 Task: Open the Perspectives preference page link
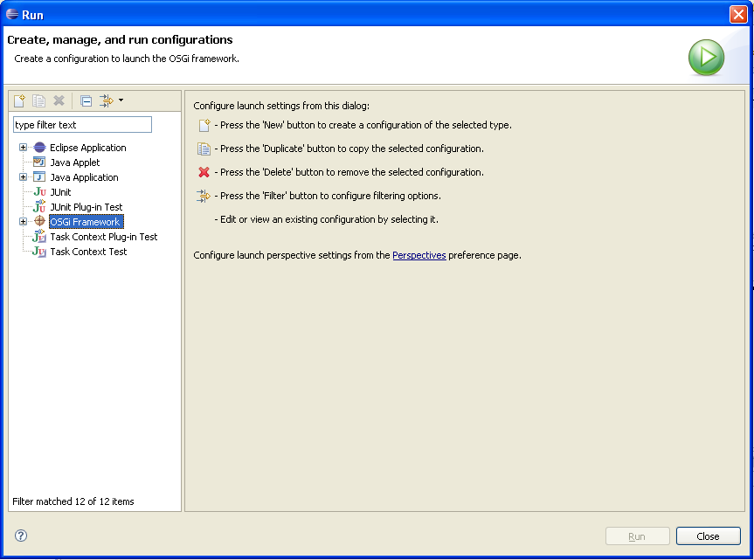pyautogui.click(x=419, y=255)
